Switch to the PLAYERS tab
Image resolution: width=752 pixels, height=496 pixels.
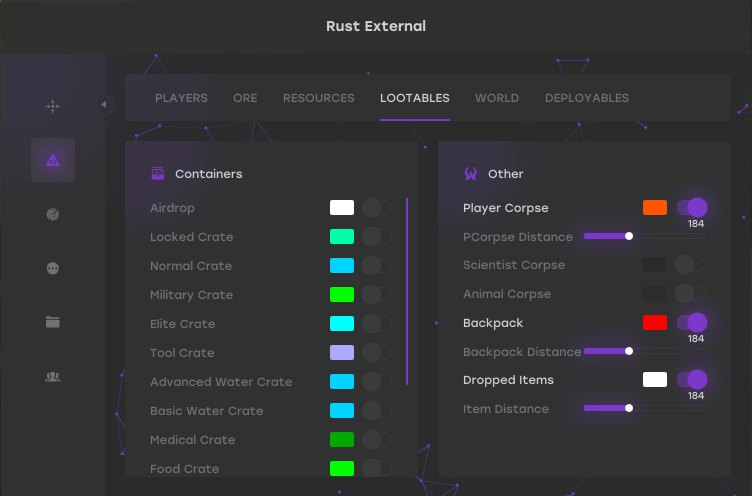[181, 98]
